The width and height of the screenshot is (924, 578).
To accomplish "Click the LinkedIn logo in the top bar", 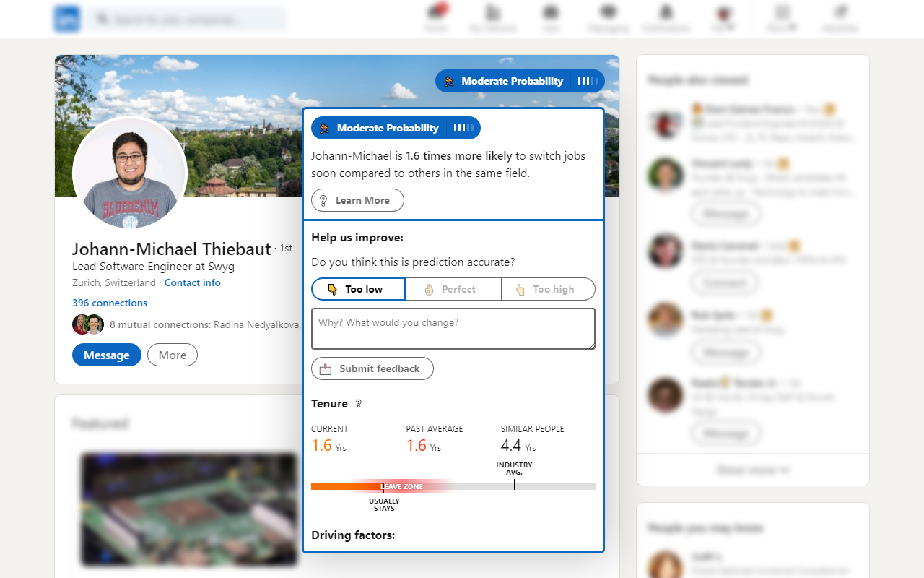I will (67, 19).
